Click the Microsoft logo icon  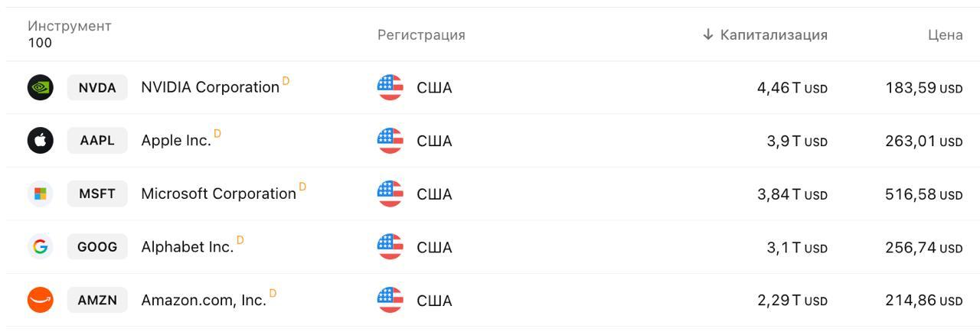click(x=41, y=194)
